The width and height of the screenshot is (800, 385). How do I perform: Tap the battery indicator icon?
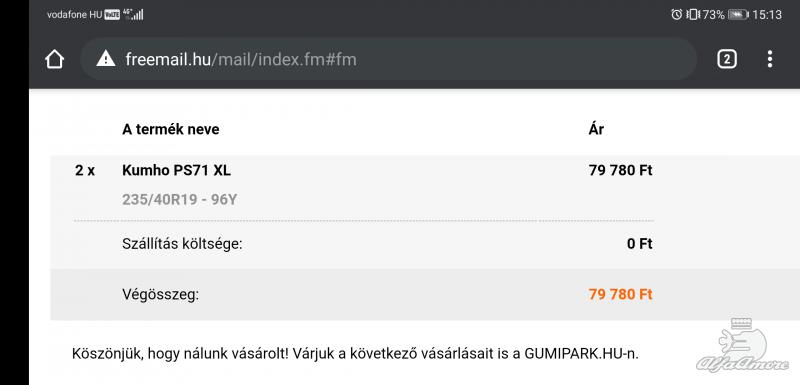pyautogui.click(x=738, y=15)
